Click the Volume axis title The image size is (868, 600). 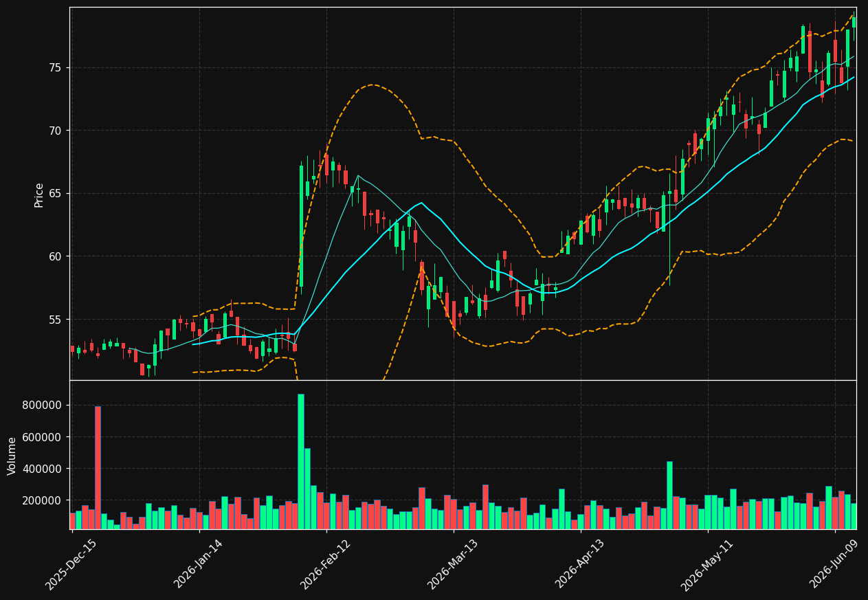coord(12,456)
